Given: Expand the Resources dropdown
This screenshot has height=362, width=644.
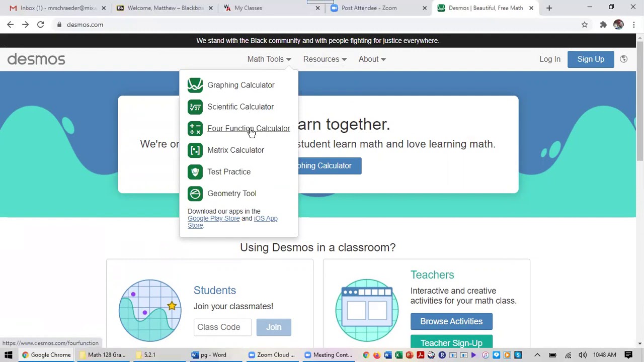Looking at the screenshot, I should coord(325,59).
